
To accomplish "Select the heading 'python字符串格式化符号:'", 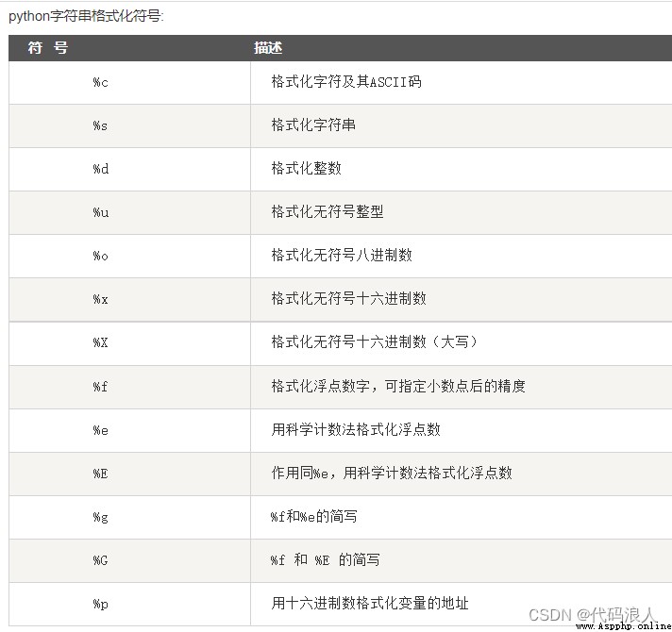I will (86, 16).
